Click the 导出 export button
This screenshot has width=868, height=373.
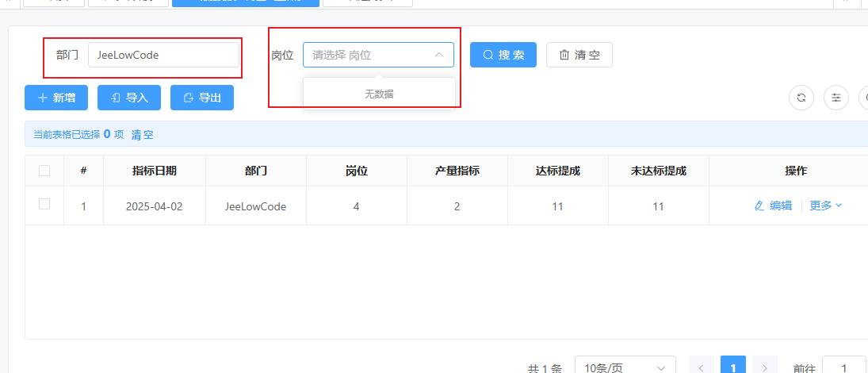202,98
